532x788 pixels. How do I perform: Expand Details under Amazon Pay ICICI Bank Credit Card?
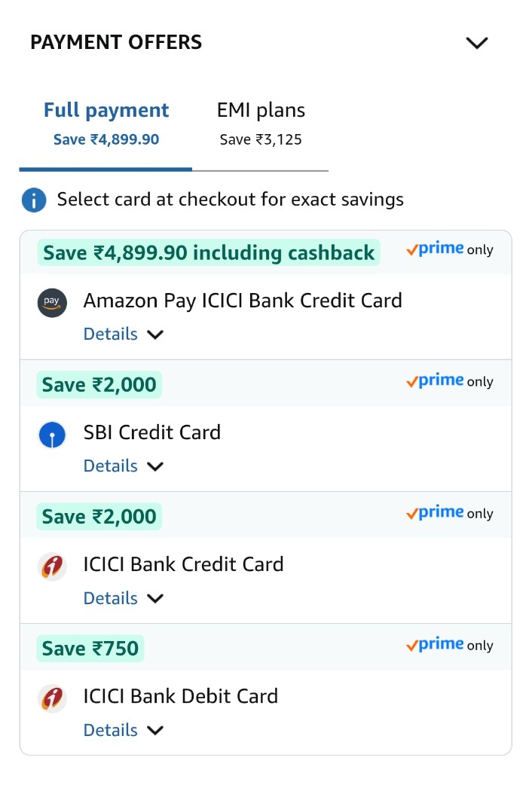pos(124,334)
